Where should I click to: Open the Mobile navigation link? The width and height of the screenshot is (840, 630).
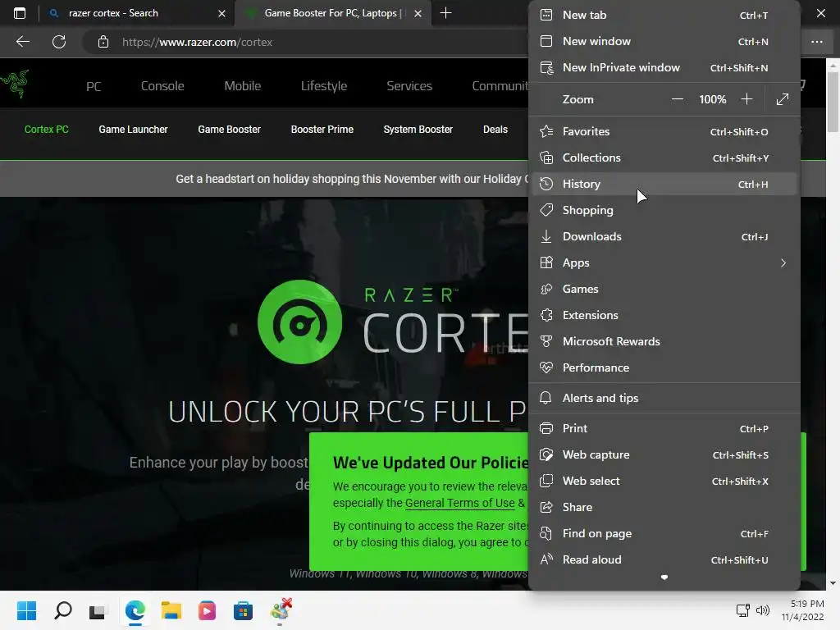[243, 85]
